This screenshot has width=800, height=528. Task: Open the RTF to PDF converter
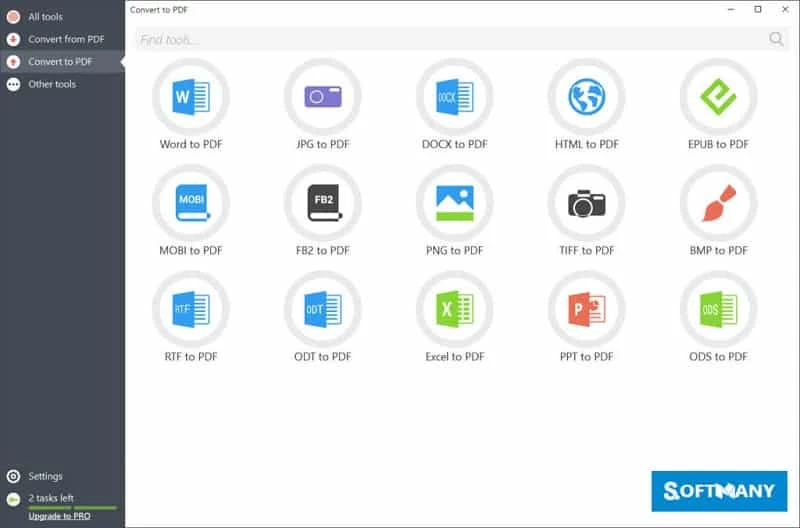pyautogui.click(x=191, y=309)
